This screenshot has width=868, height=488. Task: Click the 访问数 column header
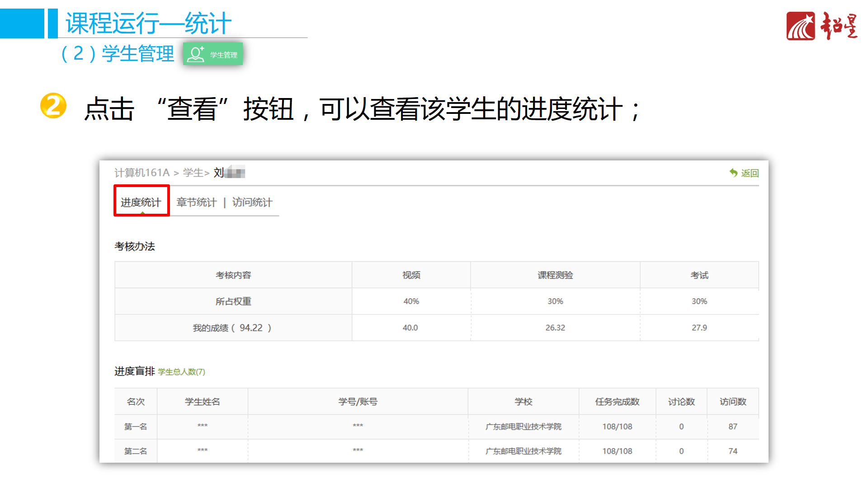tap(732, 401)
